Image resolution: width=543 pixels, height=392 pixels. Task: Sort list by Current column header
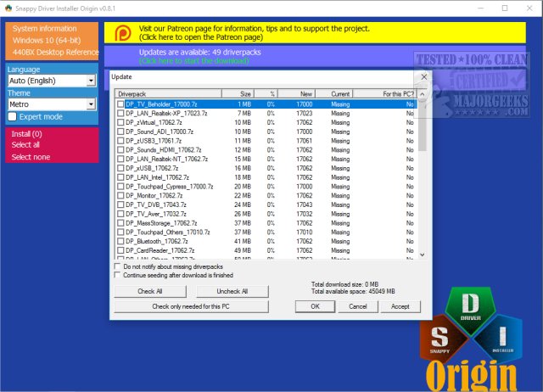coord(334,94)
